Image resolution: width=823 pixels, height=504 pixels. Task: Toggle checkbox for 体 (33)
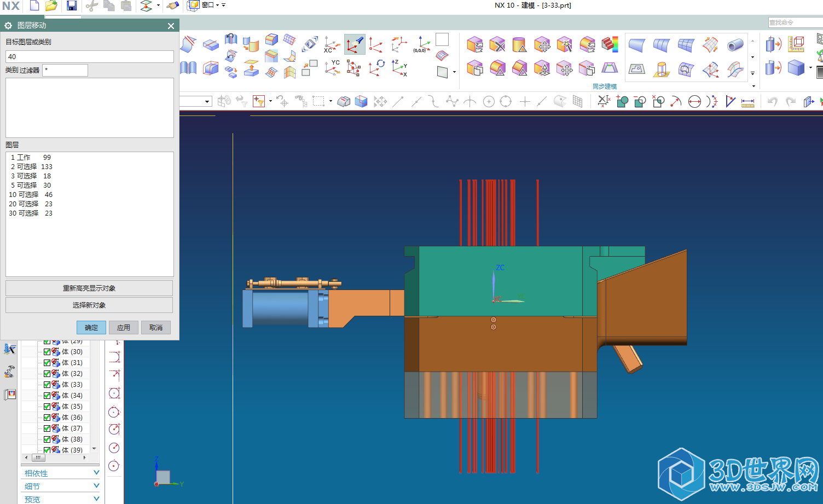click(x=47, y=385)
